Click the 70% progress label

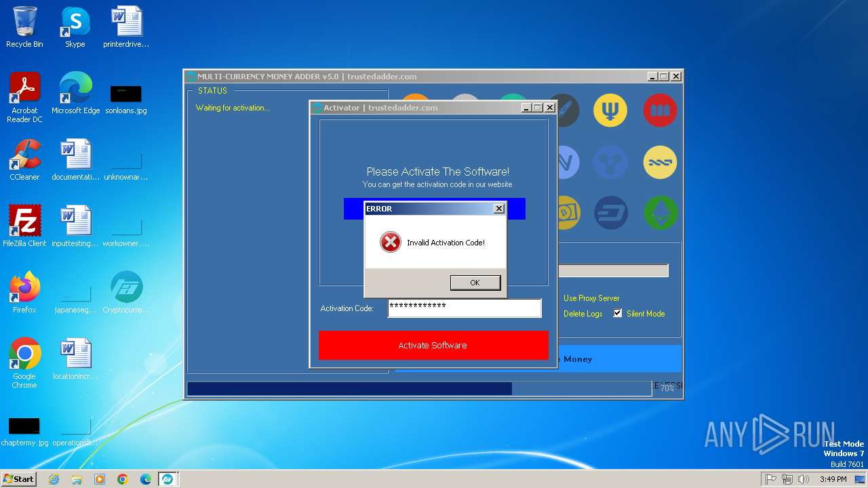pyautogui.click(x=667, y=388)
